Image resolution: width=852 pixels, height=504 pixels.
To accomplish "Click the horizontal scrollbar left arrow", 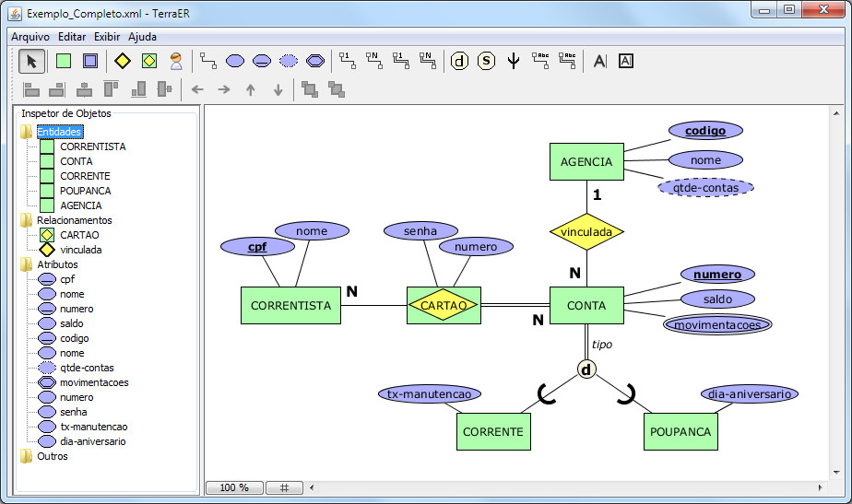I will [x=312, y=487].
